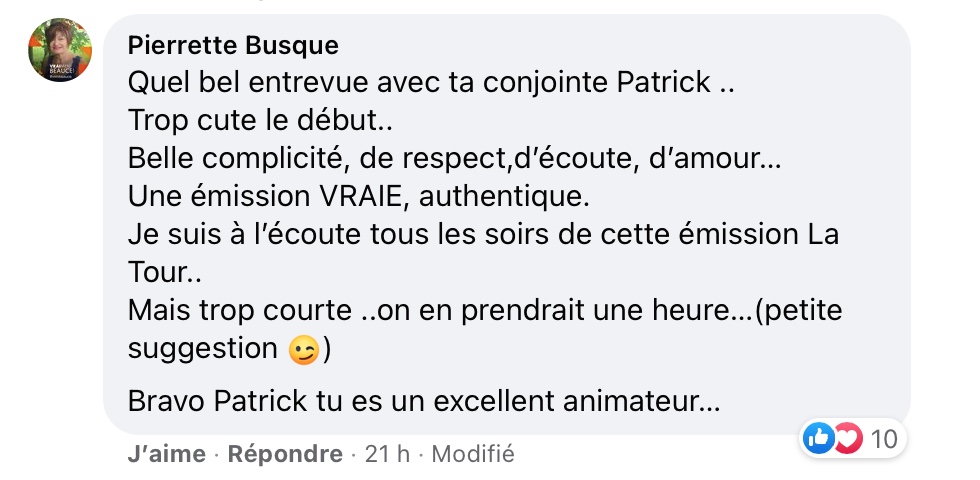Click the line starting Quel bel entrevue
The height and width of the screenshot is (480, 980).
point(431,82)
